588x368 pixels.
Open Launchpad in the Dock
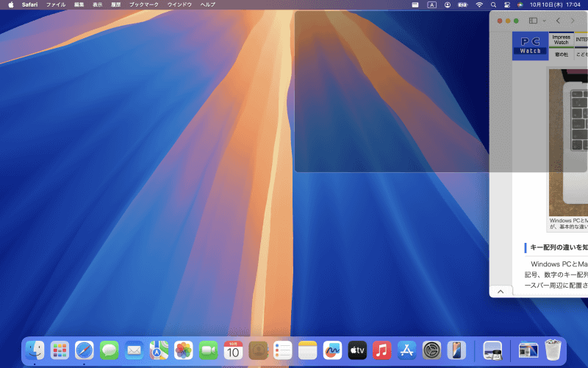(x=60, y=351)
